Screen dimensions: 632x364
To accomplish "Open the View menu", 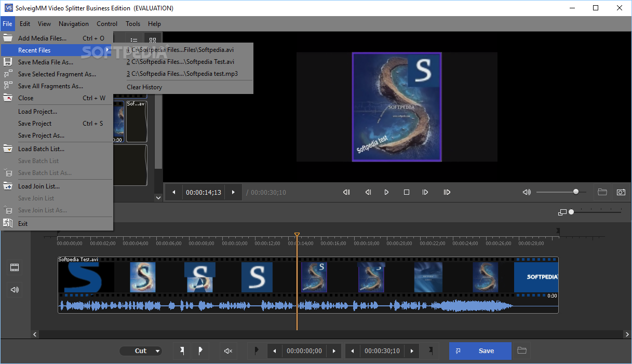I will pyautogui.click(x=44, y=24).
